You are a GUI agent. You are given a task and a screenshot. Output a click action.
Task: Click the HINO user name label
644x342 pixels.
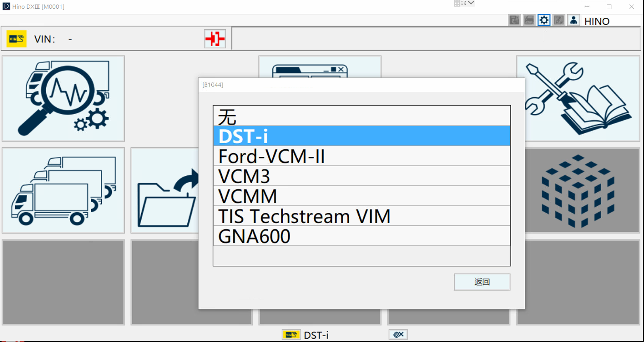(597, 21)
